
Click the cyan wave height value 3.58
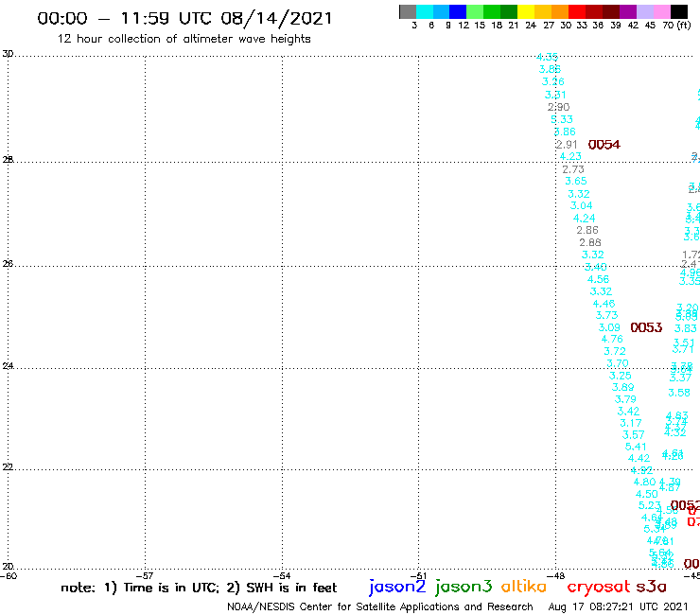coord(679,393)
